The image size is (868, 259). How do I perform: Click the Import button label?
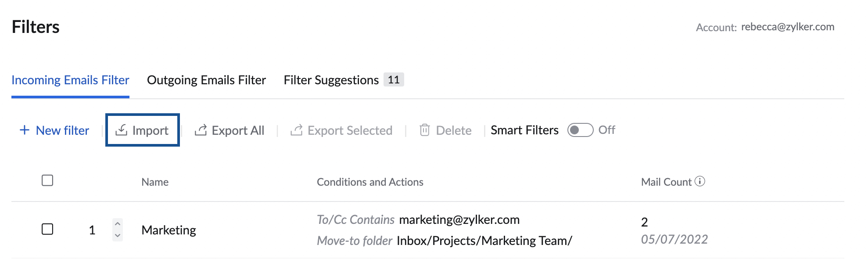[150, 130]
